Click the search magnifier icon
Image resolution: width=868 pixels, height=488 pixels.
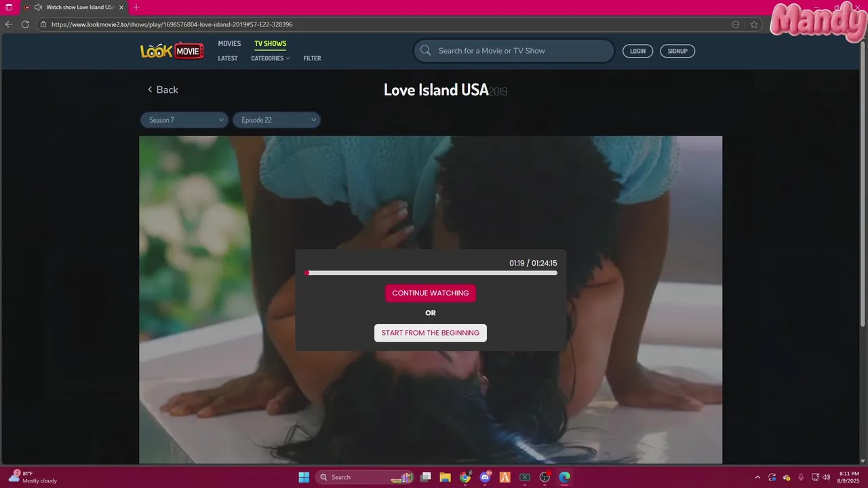pos(426,51)
